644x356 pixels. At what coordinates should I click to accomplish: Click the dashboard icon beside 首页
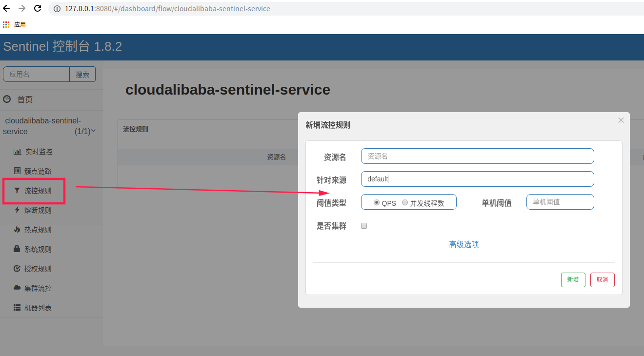7,99
